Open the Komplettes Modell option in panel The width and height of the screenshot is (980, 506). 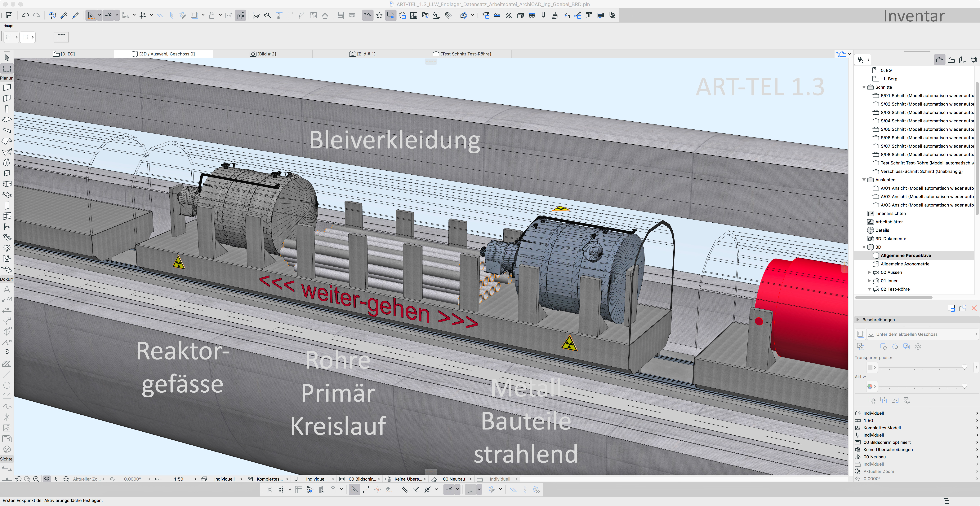point(882,428)
